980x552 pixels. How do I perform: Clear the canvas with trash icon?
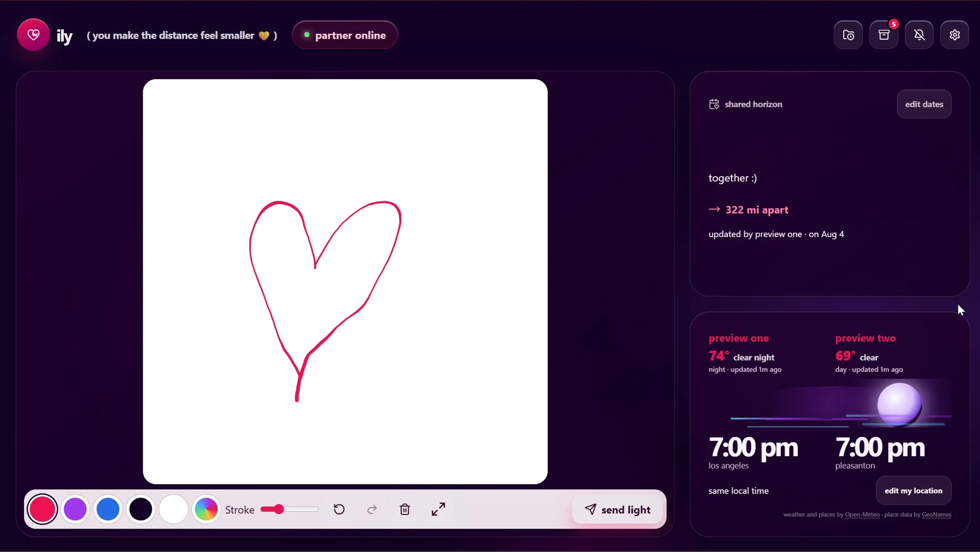(x=405, y=509)
